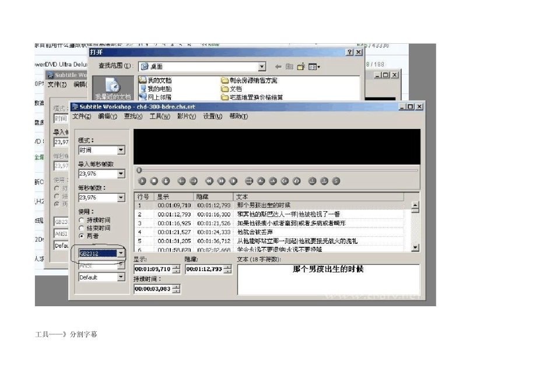Image resolution: width=554 pixels, height=392 pixels.
Task: Select the 持续时间 radio button
Action: tap(82, 220)
